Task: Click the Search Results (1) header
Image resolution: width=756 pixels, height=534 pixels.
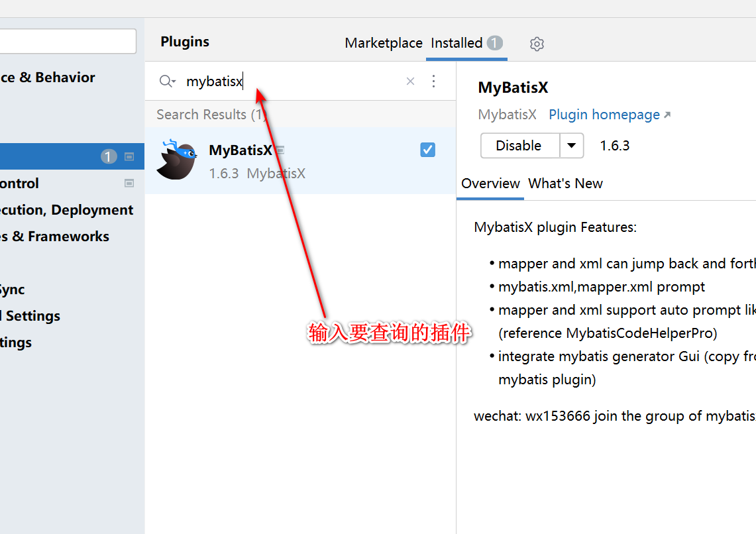Action: pyautogui.click(x=211, y=115)
